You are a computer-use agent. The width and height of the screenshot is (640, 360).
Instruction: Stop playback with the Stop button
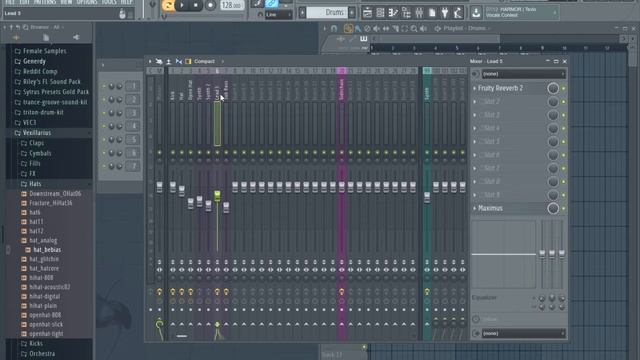[196, 5]
